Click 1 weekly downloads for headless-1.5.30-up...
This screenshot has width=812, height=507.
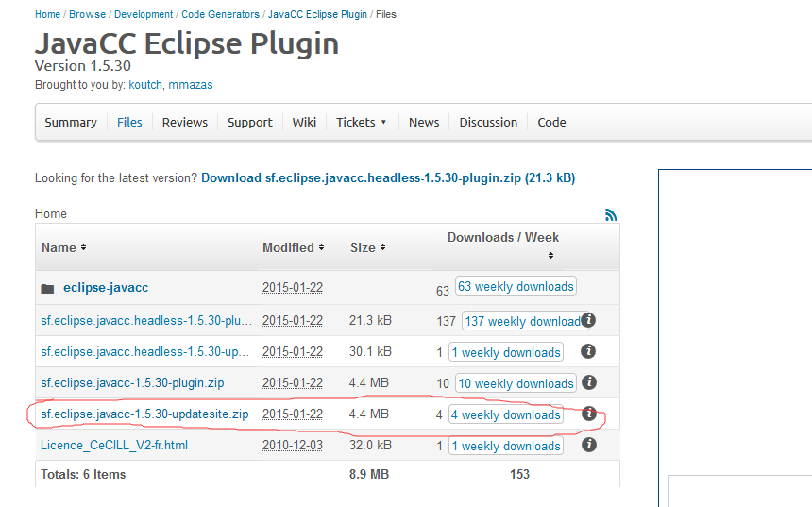(x=506, y=352)
